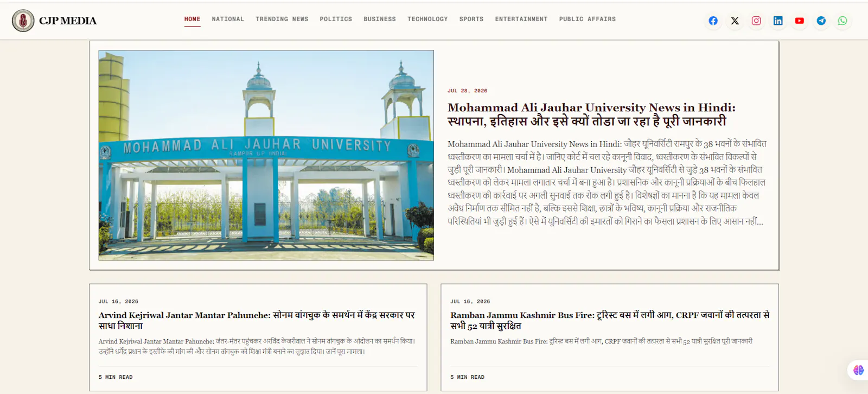Image resolution: width=868 pixels, height=394 pixels.
Task: Open the WhatsApp social icon
Action: [843, 21]
